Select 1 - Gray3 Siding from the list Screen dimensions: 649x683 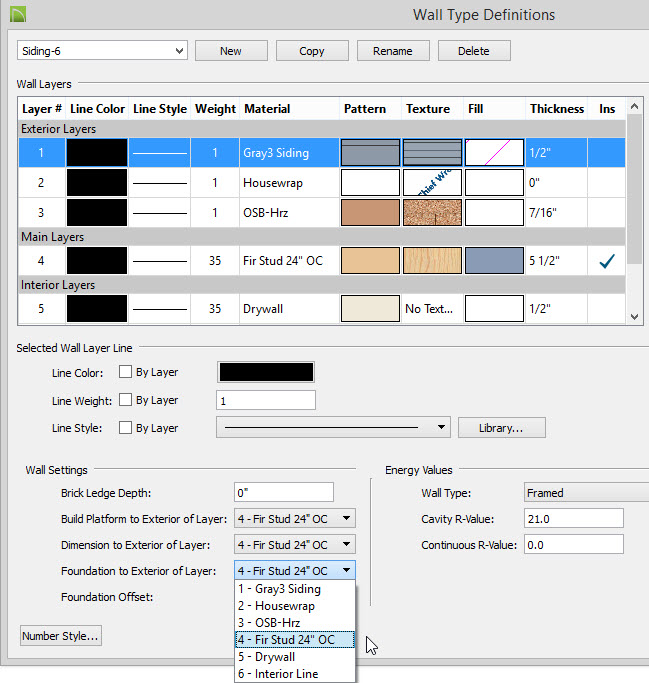pyautogui.click(x=295, y=589)
